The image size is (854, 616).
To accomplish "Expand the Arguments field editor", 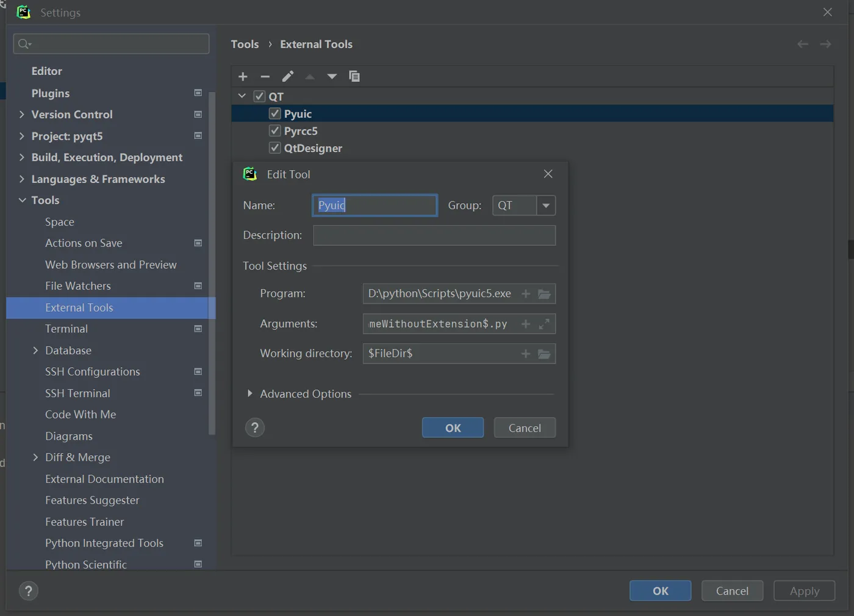I will click(544, 324).
